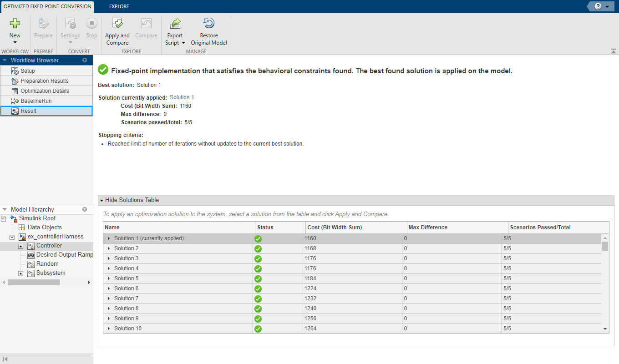Viewport: 619px width, 364px height.
Task: Click the Apply and Compare icon
Action: (x=117, y=24)
